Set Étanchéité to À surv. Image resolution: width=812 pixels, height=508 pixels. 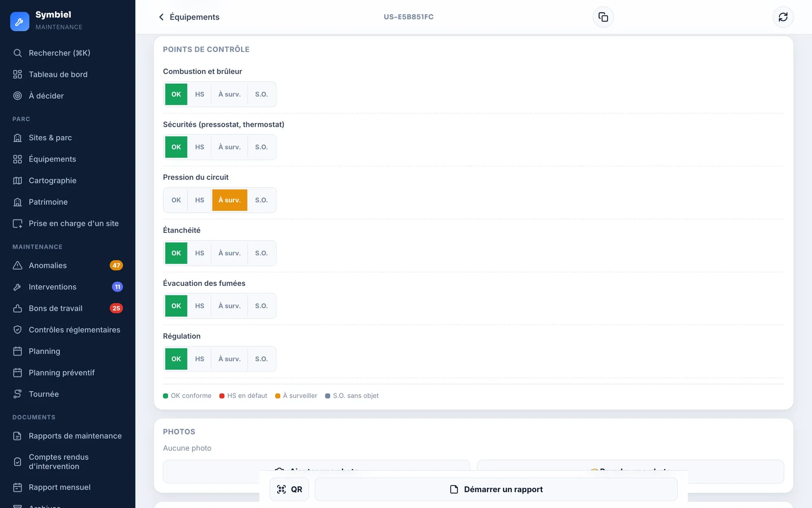pos(229,253)
